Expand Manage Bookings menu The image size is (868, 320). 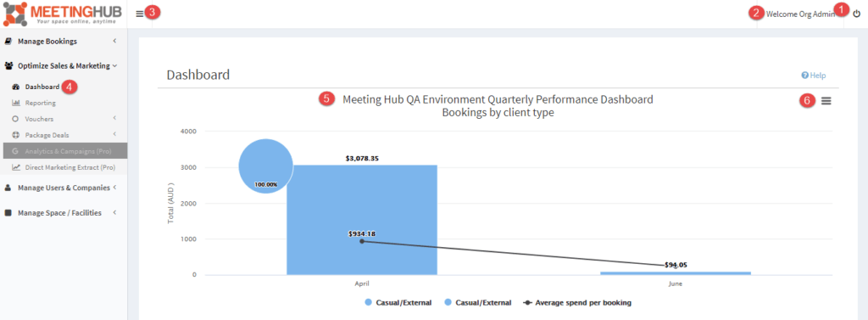point(64,41)
